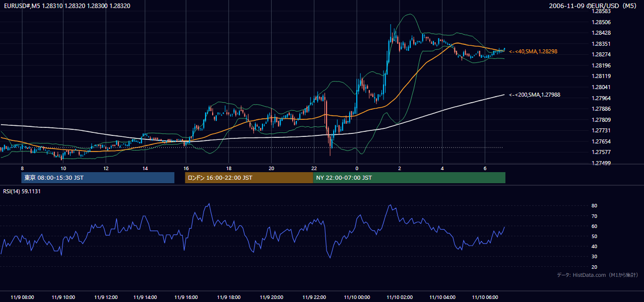
Task: Click price axis value 1.27809
Action: [601, 120]
